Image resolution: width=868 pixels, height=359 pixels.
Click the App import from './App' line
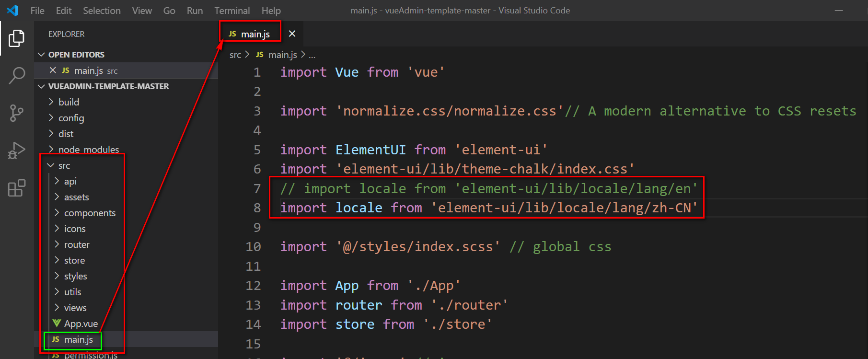[370, 286]
